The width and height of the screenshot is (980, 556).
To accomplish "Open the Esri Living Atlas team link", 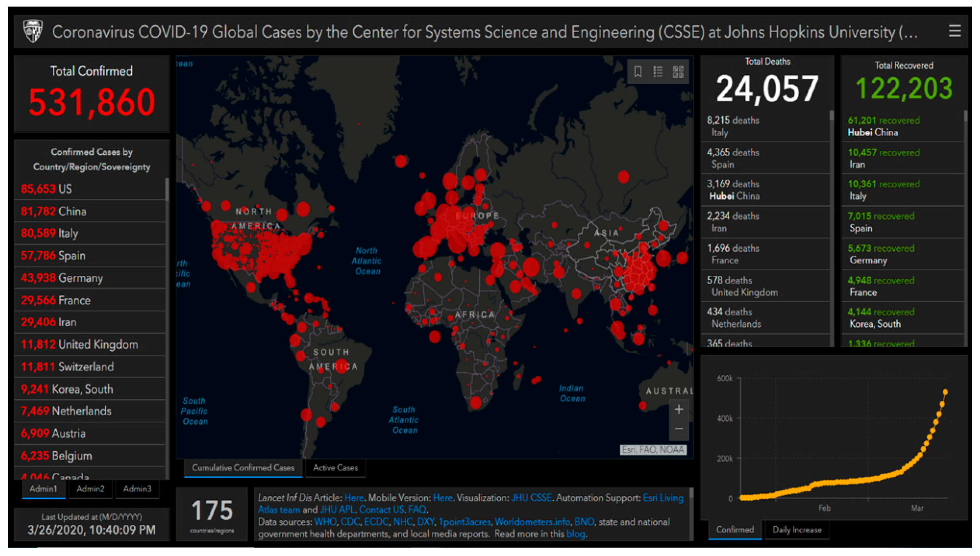I will (x=663, y=498).
